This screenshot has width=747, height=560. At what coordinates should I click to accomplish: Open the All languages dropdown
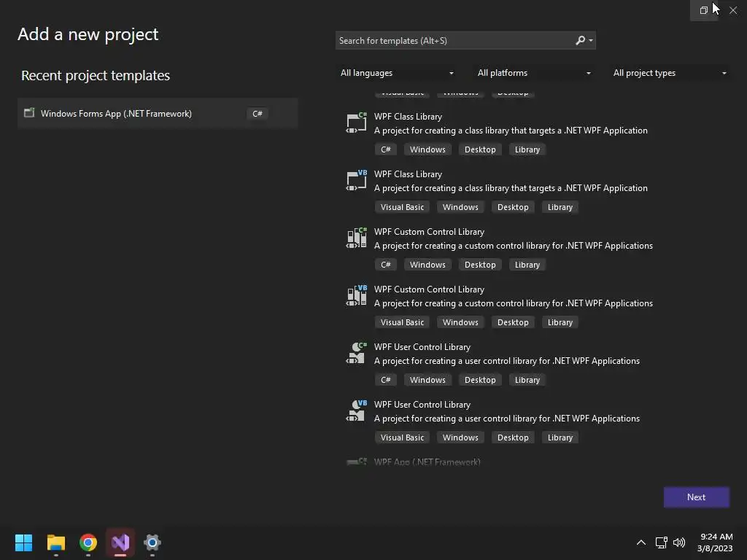coord(396,73)
